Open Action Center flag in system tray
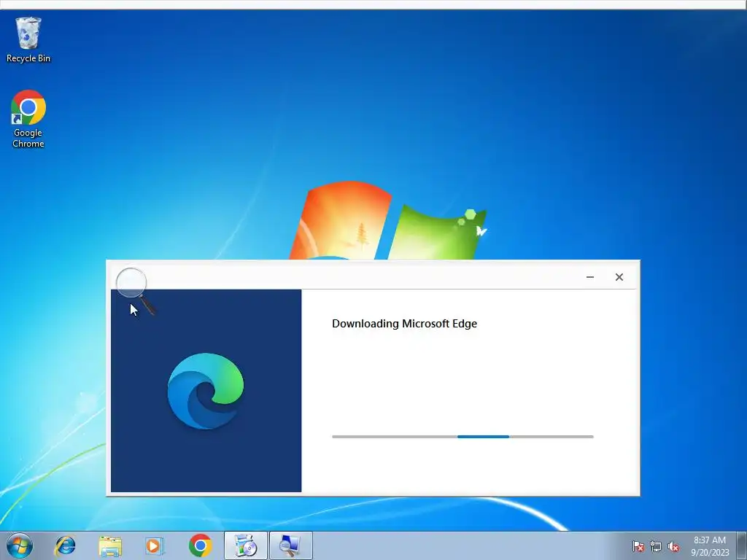The height and width of the screenshot is (560, 747). (x=638, y=547)
